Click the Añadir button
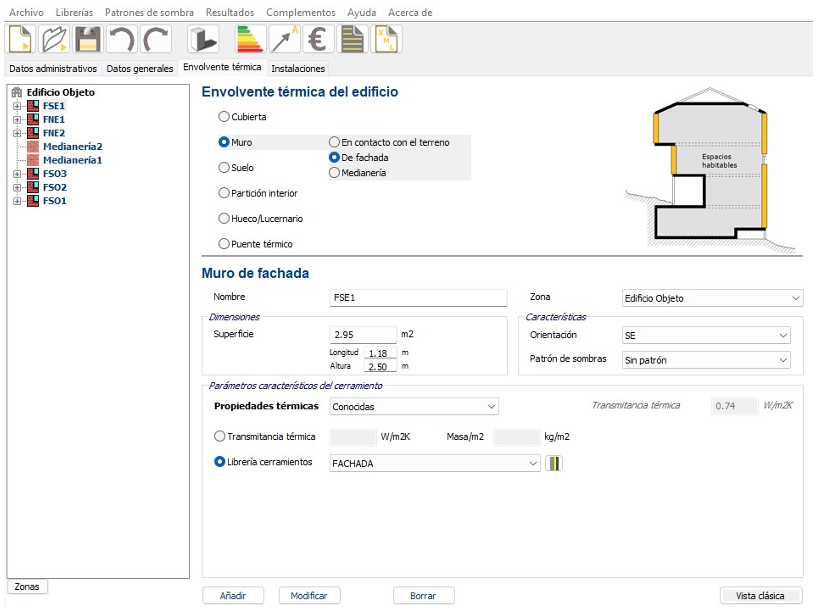 [x=233, y=595]
